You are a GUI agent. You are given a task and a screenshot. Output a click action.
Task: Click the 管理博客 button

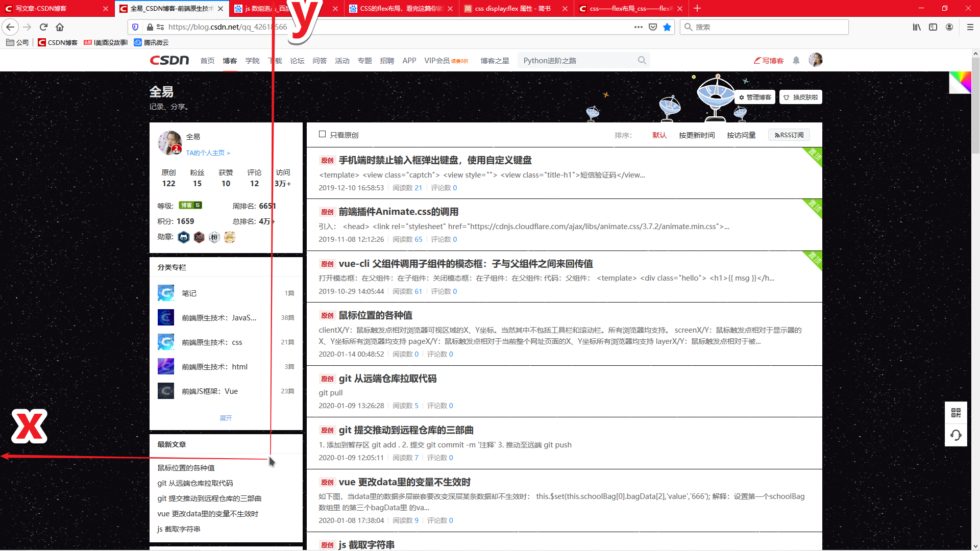tap(755, 97)
